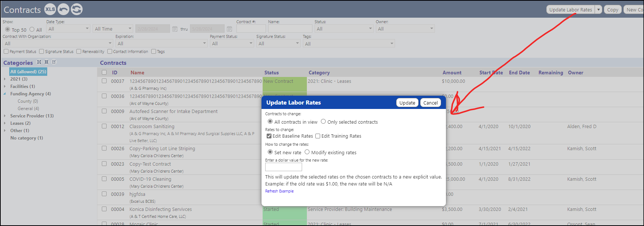Image resolution: width=644 pixels, height=226 pixels.
Task: Sort contracts by the ID column
Action: (x=115, y=73)
